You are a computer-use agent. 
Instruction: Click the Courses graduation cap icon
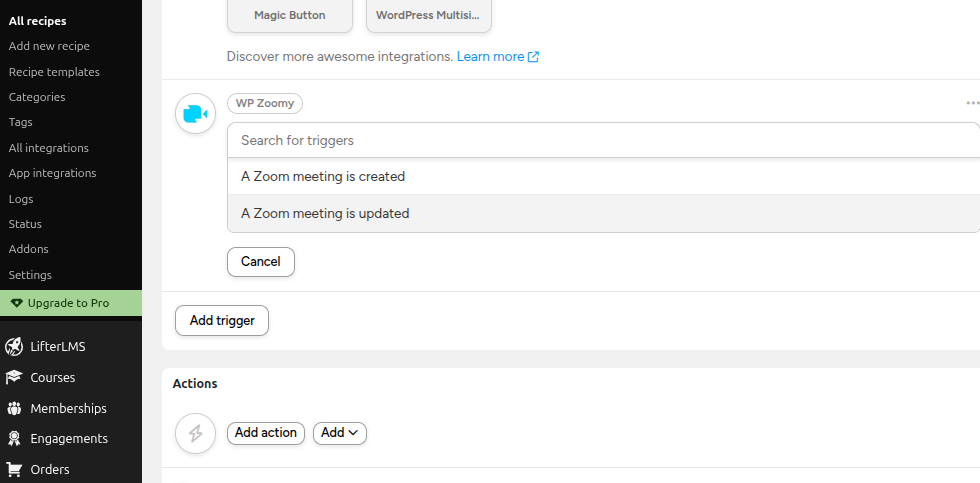[14, 377]
